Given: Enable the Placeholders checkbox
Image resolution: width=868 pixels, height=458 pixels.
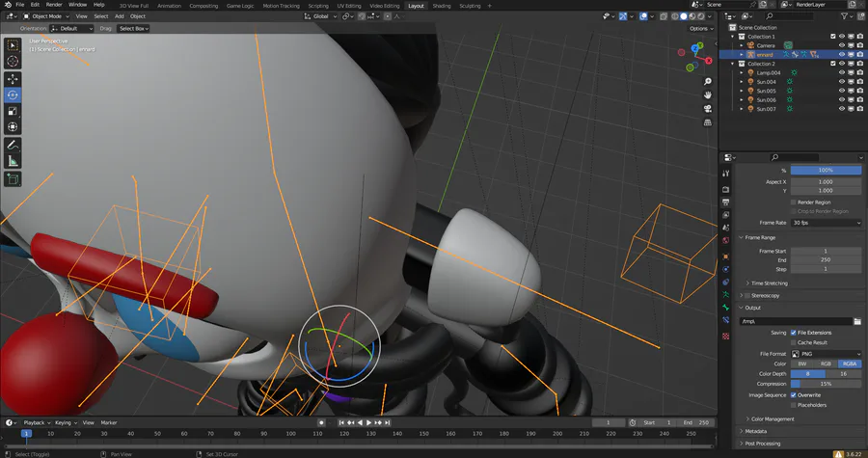Looking at the screenshot, I should tap(794, 406).
